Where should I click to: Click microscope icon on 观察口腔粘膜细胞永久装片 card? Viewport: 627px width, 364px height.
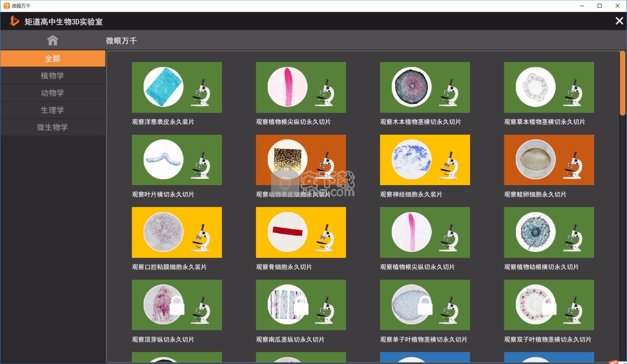coord(201,238)
